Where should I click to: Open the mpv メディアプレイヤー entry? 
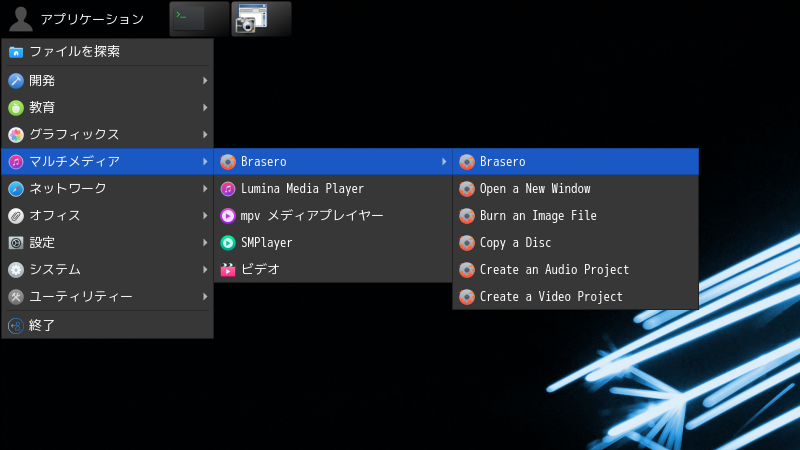tap(333, 216)
